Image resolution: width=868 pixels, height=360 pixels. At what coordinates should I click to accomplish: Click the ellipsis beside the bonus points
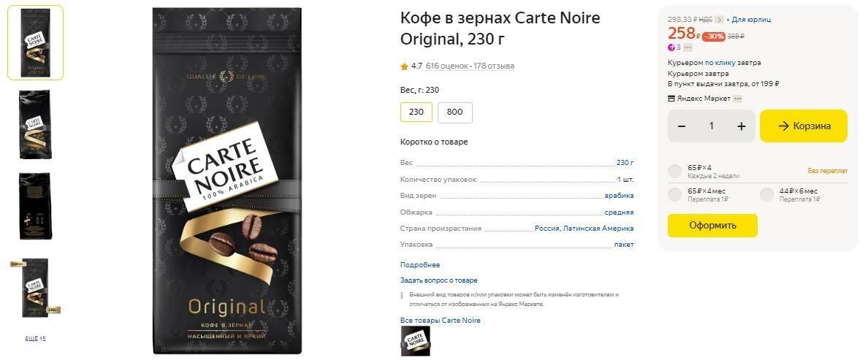(688, 47)
